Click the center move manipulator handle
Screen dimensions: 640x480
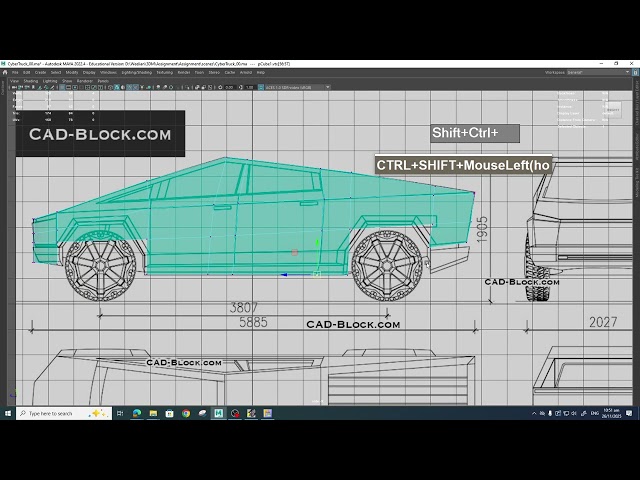click(x=317, y=274)
